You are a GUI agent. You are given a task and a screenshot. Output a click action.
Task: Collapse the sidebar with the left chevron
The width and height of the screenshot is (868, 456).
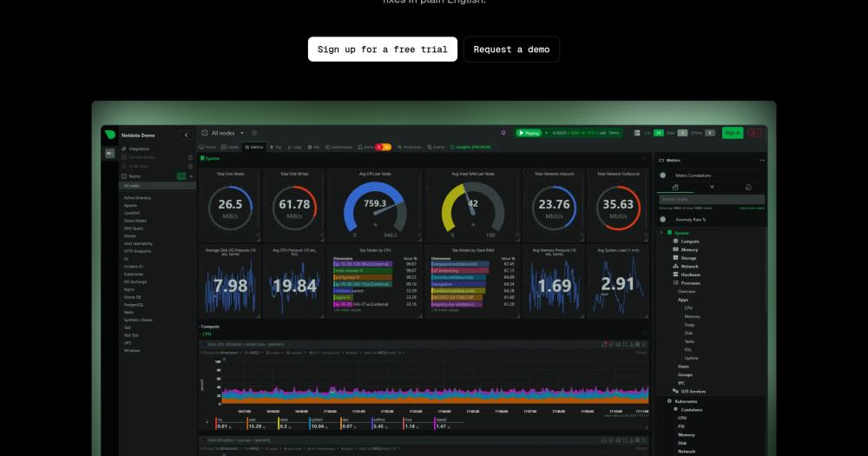pos(186,135)
